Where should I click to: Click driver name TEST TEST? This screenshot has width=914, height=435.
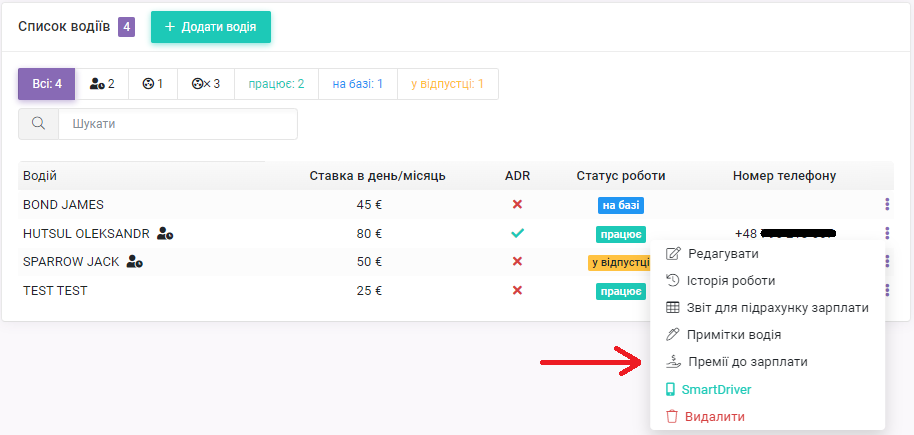[55, 290]
